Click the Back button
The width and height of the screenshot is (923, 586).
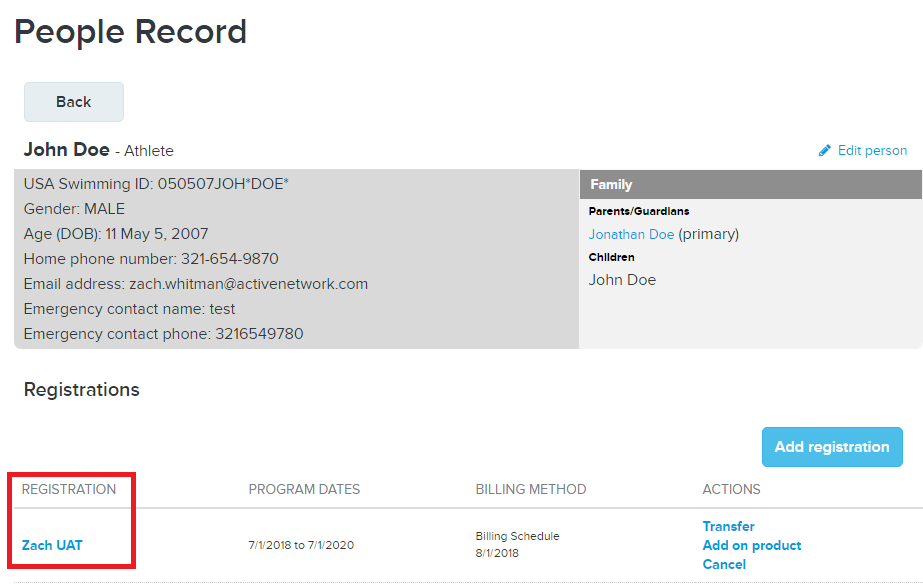(74, 102)
